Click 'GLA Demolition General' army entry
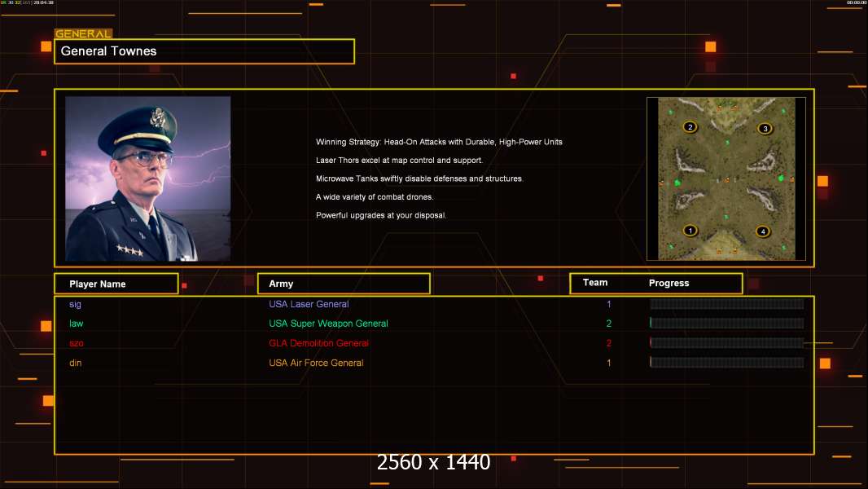 click(x=319, y=343)
